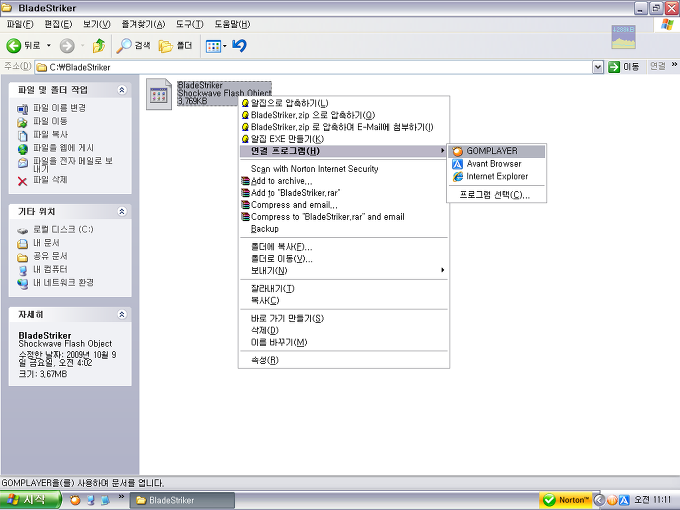This screenshot has width=680, height=510.
Task: Go up one folder level icon
Action: pos(99,45)
